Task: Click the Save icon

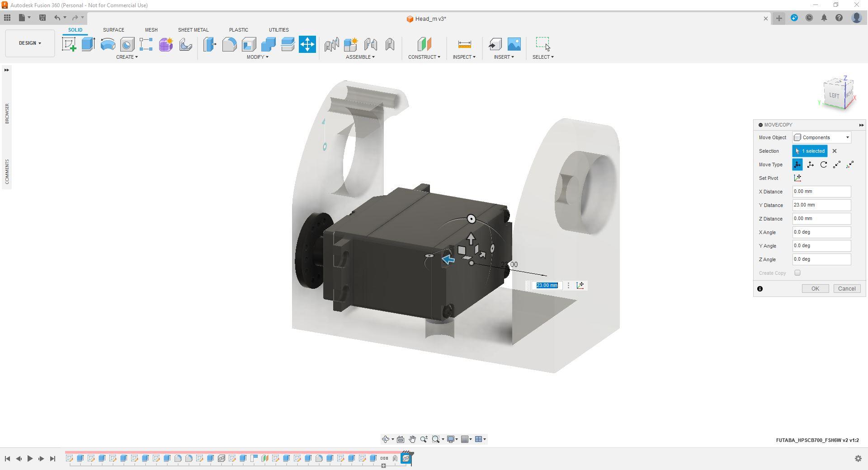Action: [x=42, y=18]
